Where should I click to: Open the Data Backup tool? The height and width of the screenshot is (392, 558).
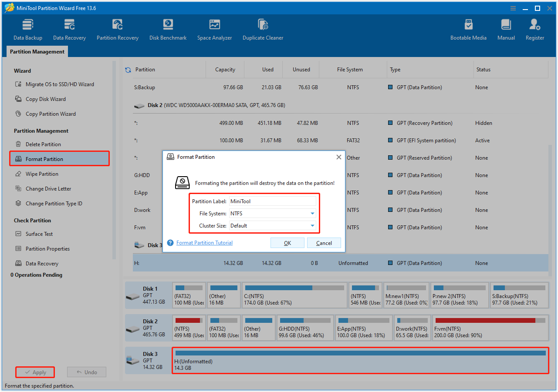(28, 30)
